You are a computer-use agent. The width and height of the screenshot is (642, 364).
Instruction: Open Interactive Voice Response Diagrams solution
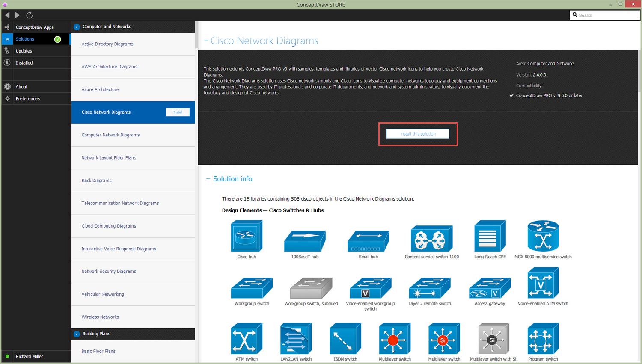pyautogui.click(x=133, y=249)
